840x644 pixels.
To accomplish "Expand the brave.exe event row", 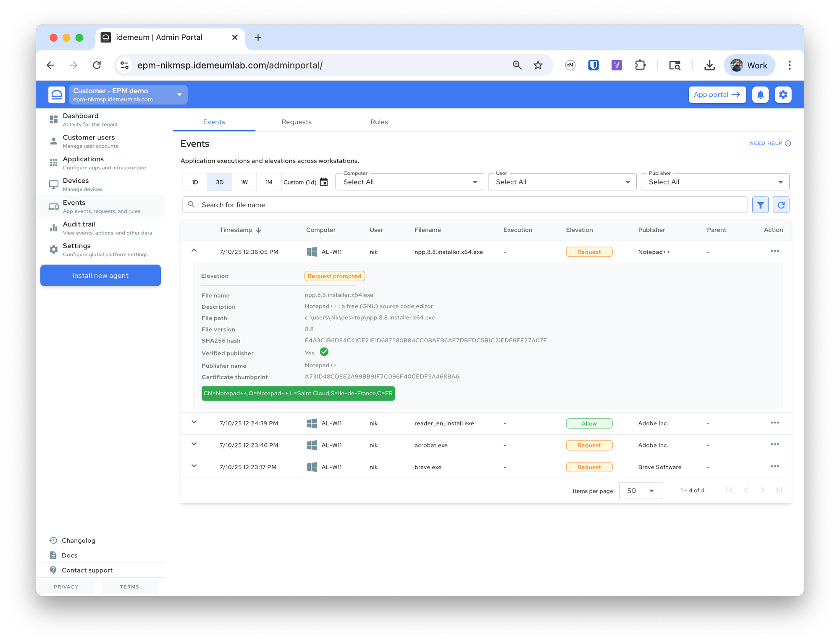I will [x=194, y=466].
